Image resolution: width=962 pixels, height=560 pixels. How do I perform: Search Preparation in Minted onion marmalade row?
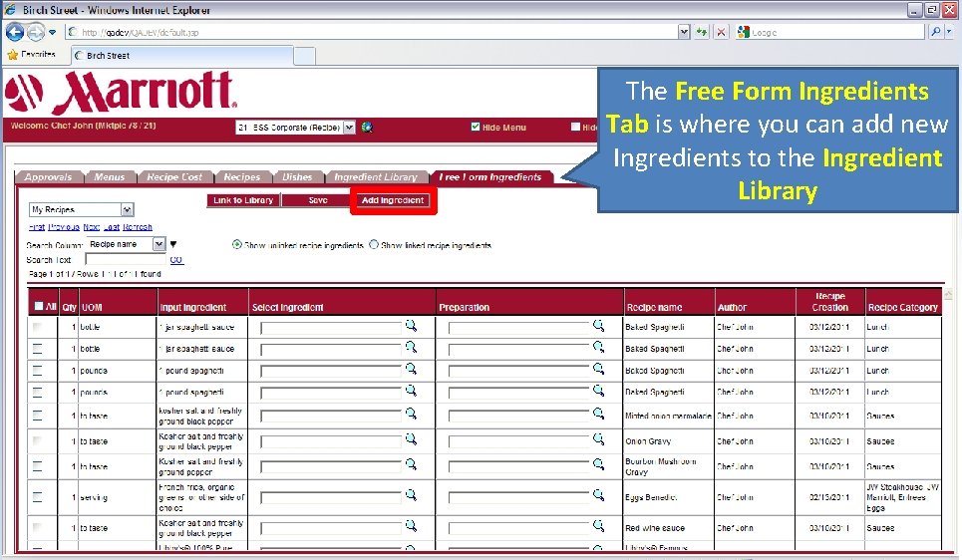click(x=599, y=414)
